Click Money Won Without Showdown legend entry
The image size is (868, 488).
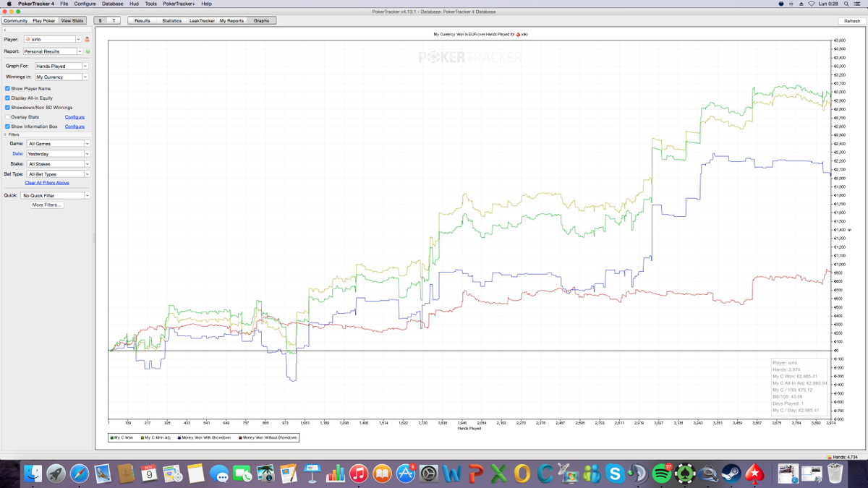(x=268, y=437)
